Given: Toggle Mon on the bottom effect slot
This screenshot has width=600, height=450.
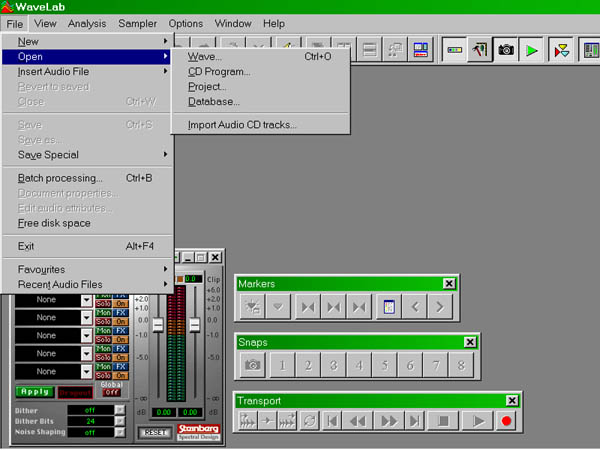Looking at the screenshot, I should click(x=103, y=367).
